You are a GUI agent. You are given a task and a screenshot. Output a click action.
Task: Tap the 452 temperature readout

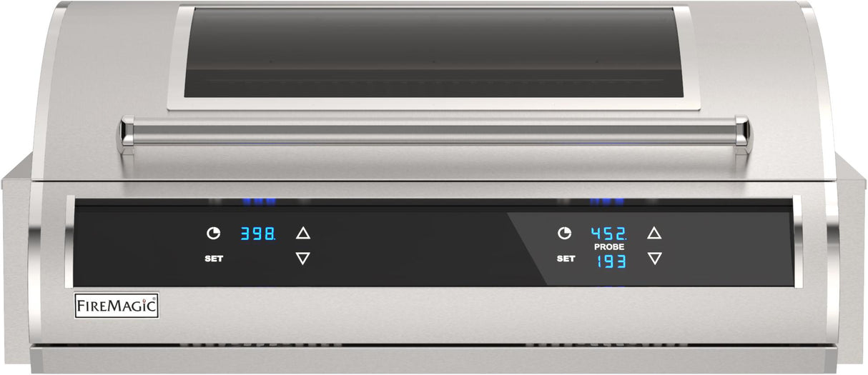[x=608, y=233]
